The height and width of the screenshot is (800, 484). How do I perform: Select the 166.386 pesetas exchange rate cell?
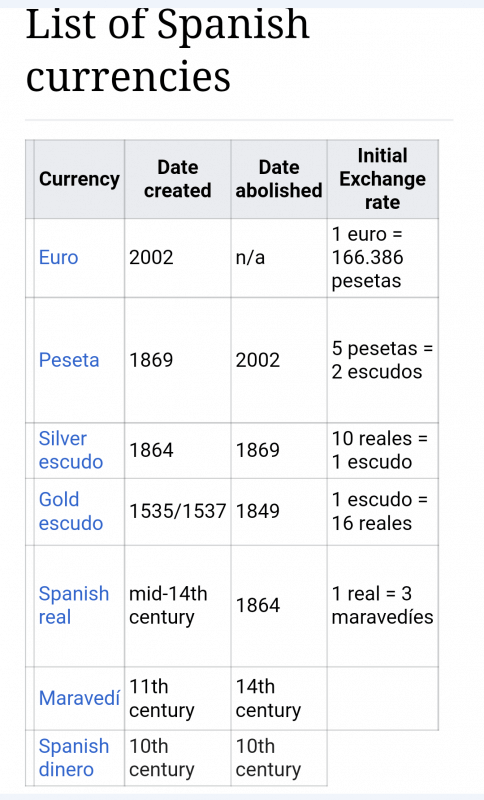click(383, 258)
